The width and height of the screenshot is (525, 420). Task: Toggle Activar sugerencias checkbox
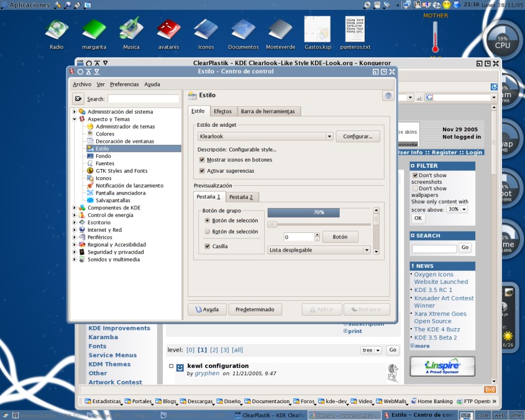click(x=202, y=171)
